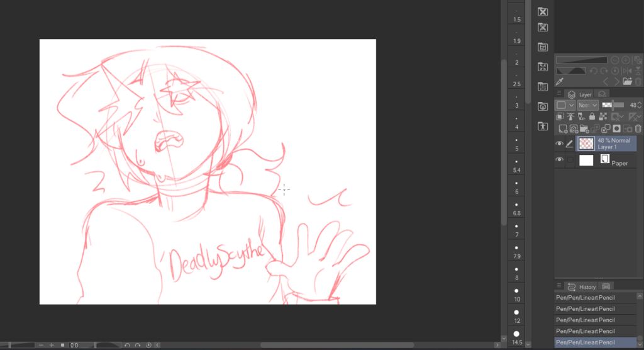Click the sub view trash icon
The height and width of the screenshot is (350, 644).
point(638,81)
